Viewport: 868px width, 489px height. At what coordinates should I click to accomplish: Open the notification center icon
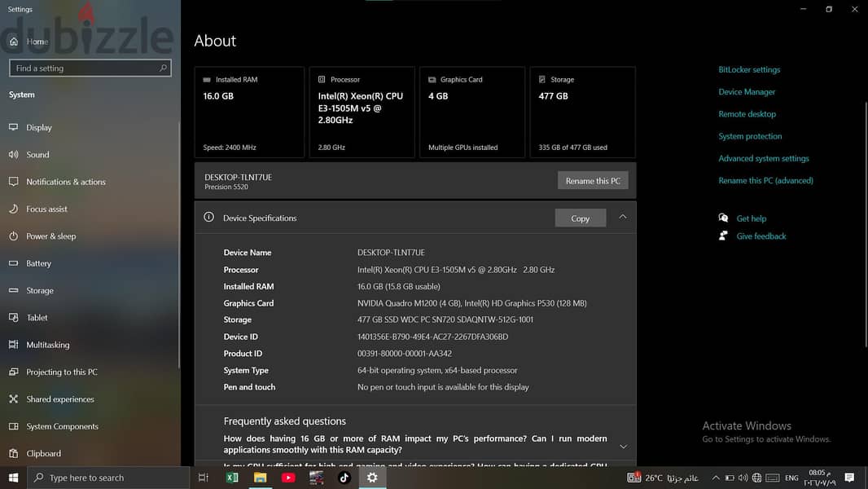(850, 478)
